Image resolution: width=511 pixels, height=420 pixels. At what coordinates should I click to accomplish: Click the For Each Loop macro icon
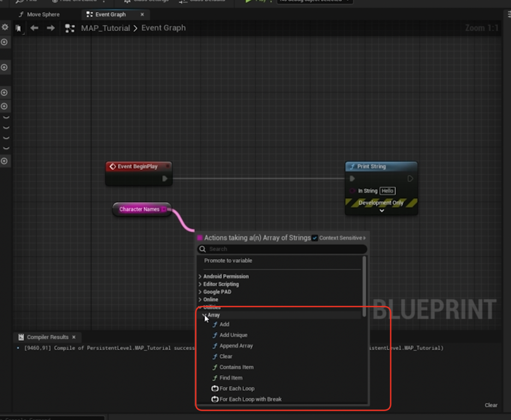click(215, 388)
